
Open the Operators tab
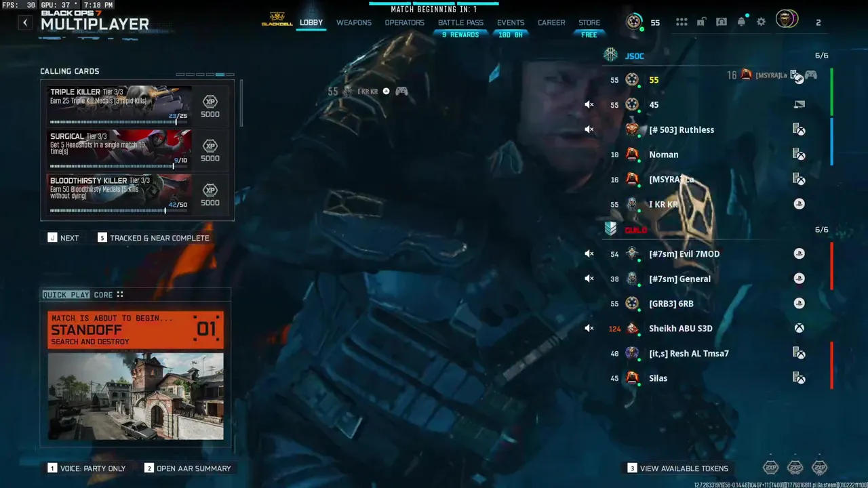pos(404,22)
